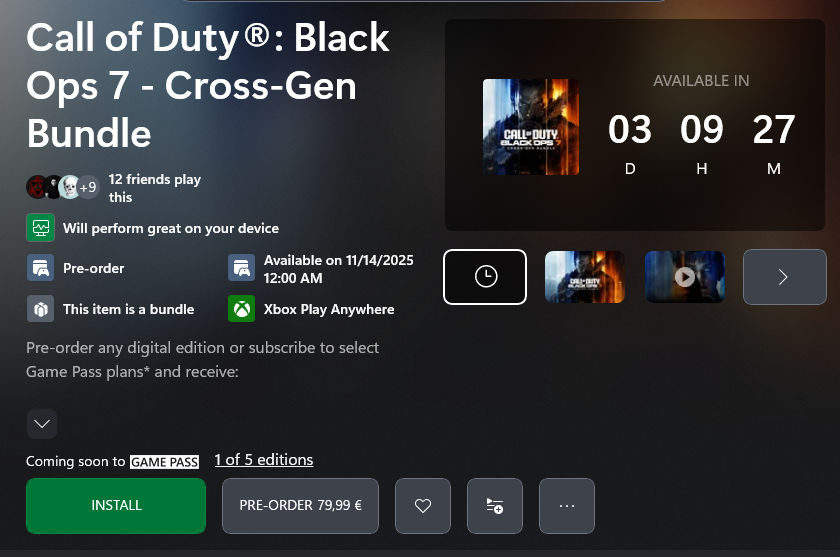840x557 pixels.
Task: Click the +9 more friends bubble
Action: (x=88, y=187)
